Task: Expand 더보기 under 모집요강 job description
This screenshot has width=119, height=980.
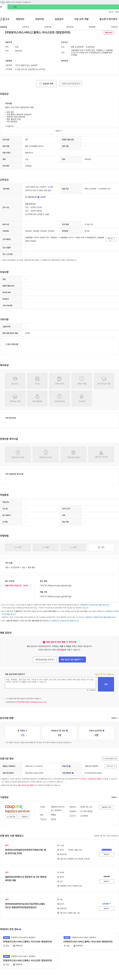Action: 59,131
